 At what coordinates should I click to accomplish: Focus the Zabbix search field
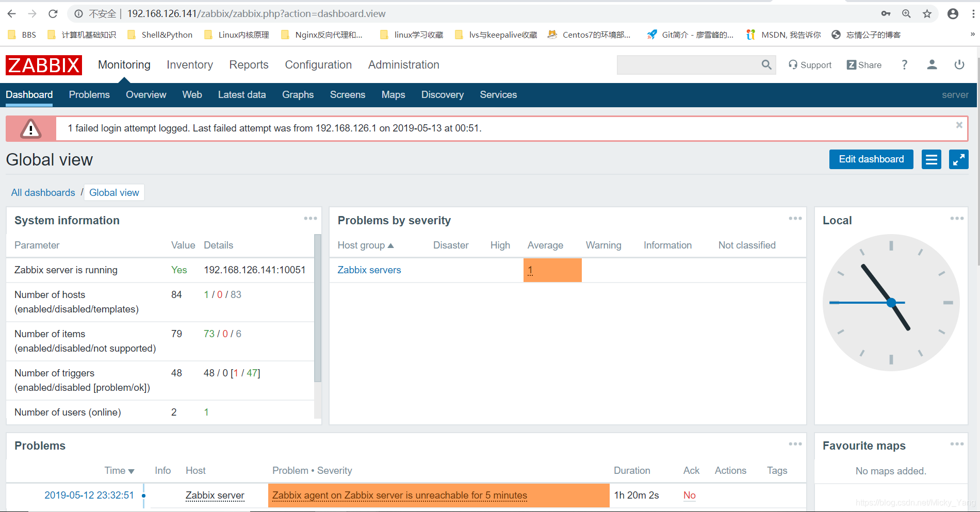click(x=689, y=65)
